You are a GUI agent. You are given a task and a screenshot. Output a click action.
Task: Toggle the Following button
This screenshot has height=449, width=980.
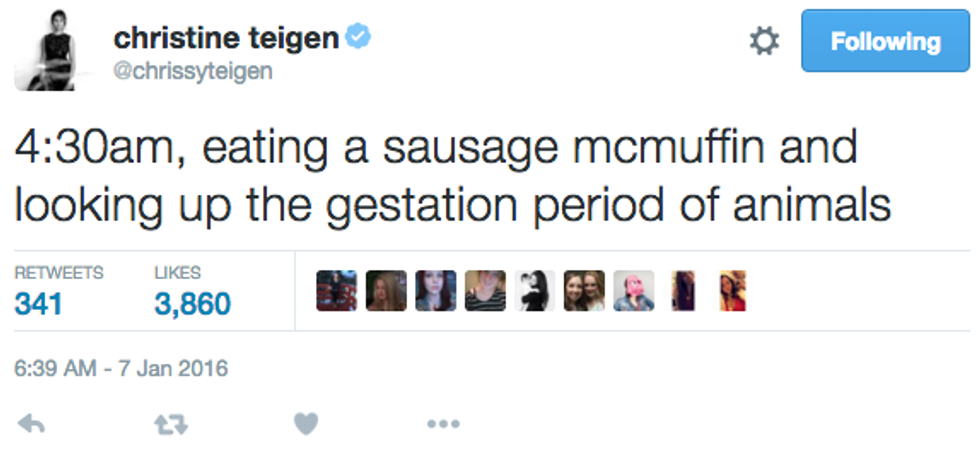(x=886, y=41)
